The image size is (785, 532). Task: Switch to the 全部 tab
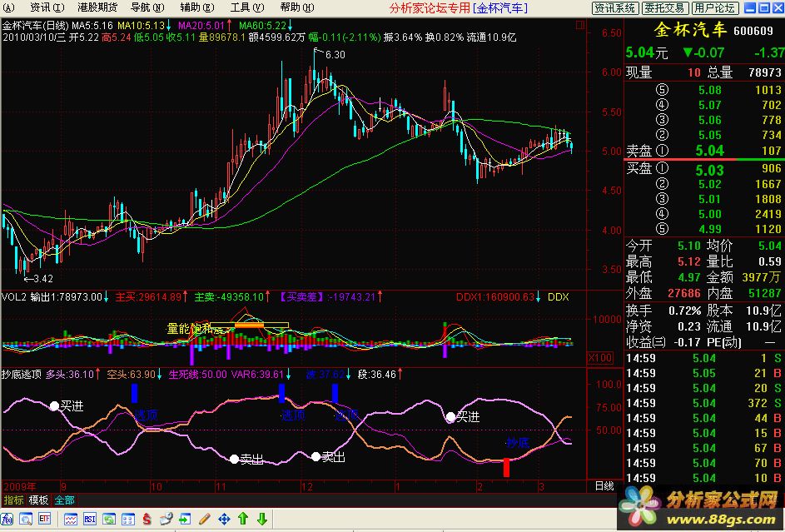click(64, 500)
